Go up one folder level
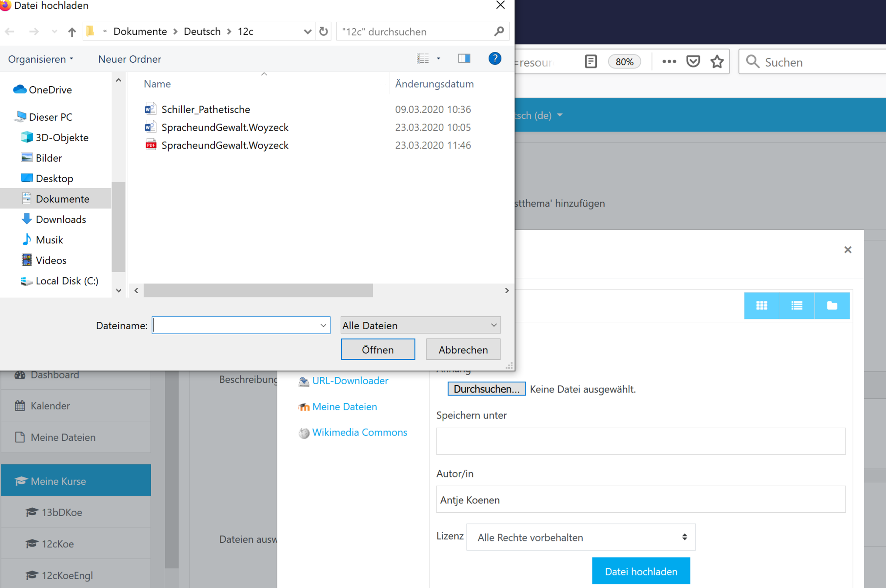 (x=72, y=32)
